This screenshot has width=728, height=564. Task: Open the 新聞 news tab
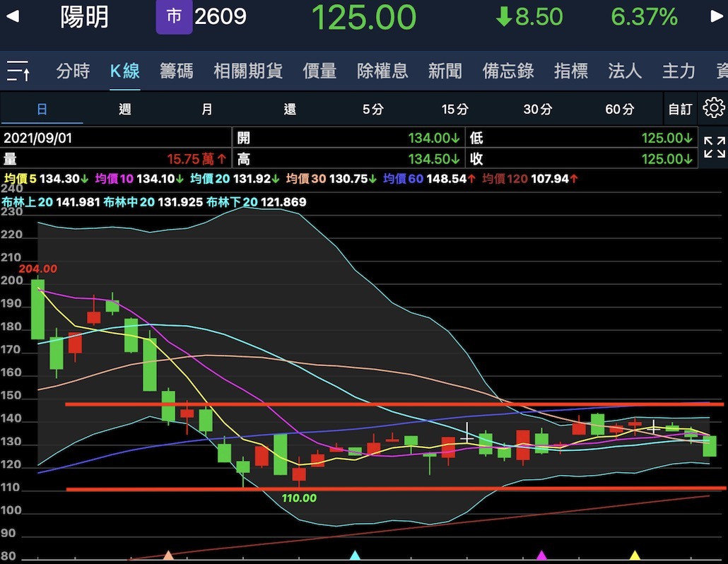(x=445, y=71)
